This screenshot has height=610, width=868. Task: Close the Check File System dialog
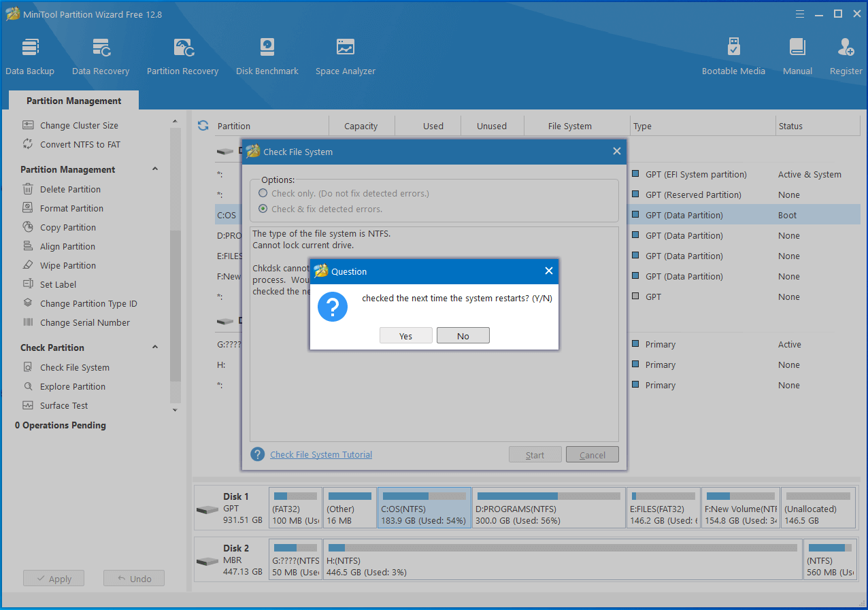pyautogui.click(x=616, y=151)
